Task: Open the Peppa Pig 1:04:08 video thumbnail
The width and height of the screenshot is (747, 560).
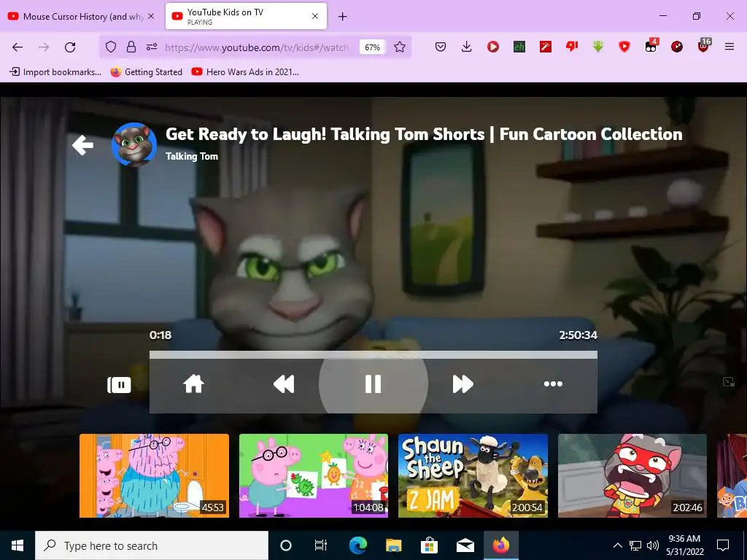Action: pos(314,475)
